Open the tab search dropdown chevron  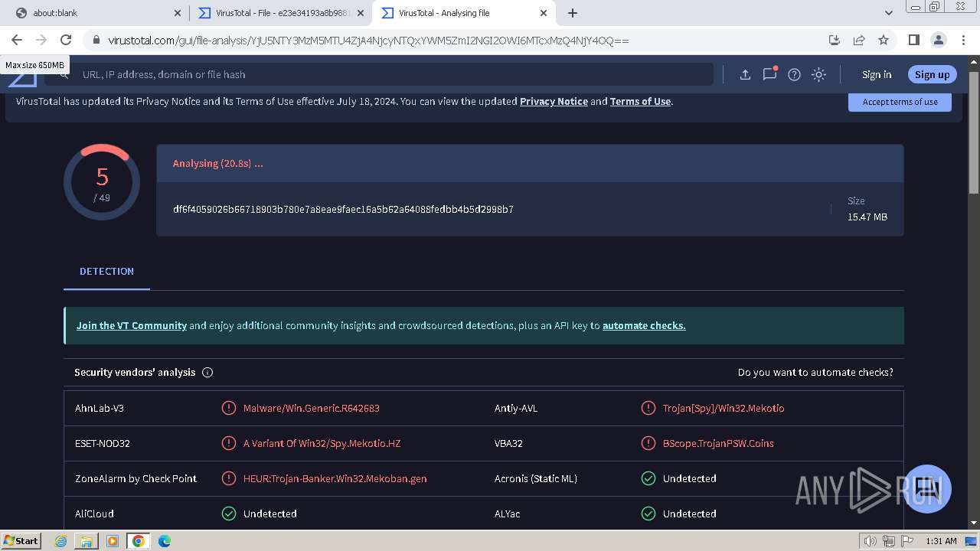coord(889,13)
